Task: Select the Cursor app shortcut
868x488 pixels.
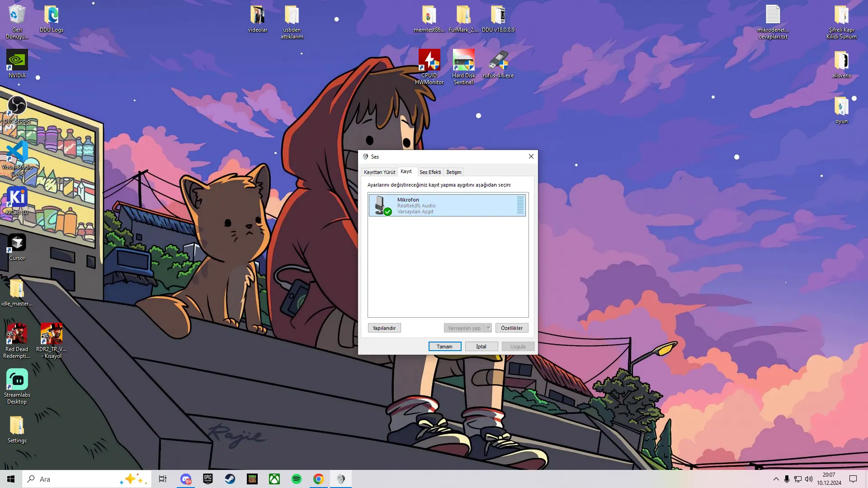Action: coord(17,247)
